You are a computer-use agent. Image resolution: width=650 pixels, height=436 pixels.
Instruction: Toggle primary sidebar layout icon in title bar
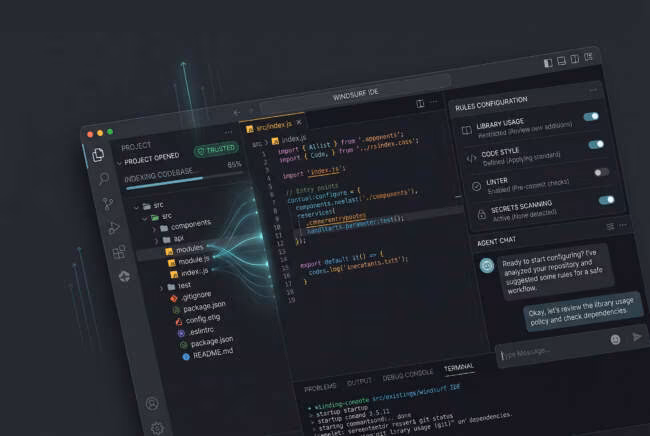[548, 63]
